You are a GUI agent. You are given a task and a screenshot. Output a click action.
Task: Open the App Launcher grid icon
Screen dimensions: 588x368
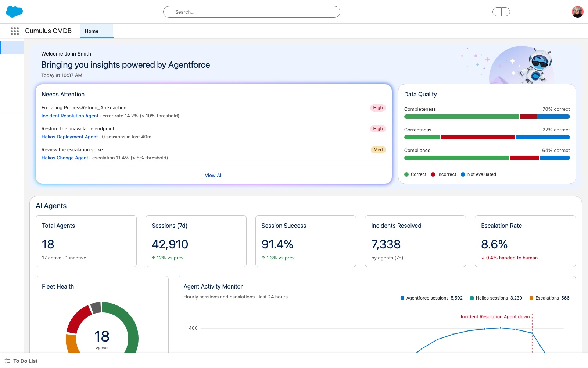[15, 31]
